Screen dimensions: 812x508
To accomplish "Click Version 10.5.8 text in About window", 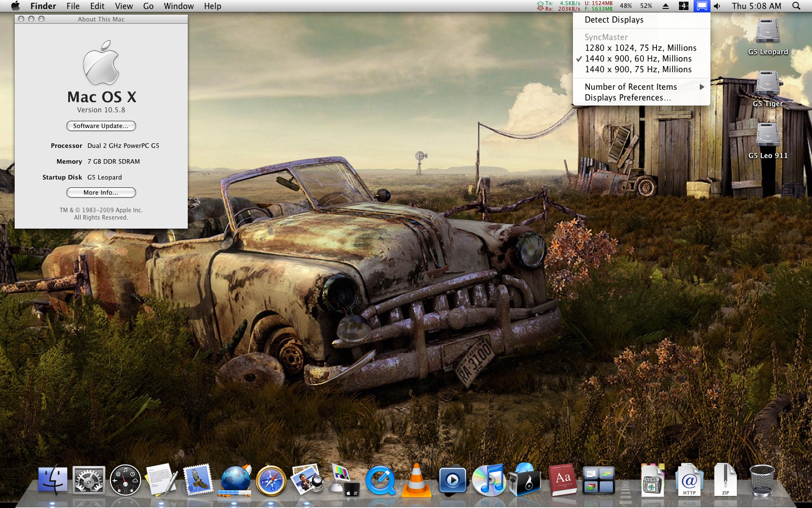I will [x=101, y=110].
